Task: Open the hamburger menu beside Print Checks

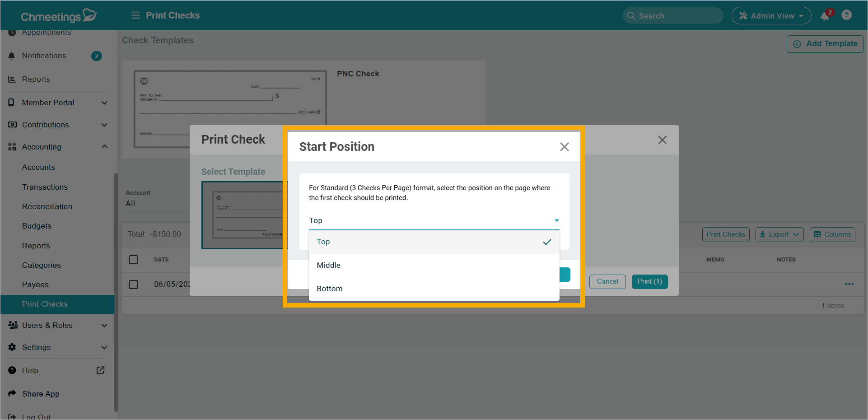Action: 135,15
